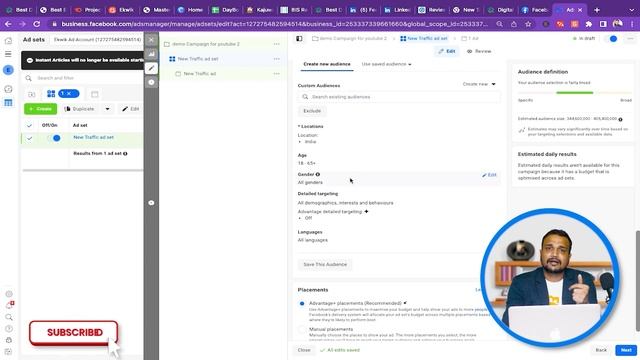Viewport: 640px width, 360px height.
Task: Click the Duplicate button
Action: 79,109
